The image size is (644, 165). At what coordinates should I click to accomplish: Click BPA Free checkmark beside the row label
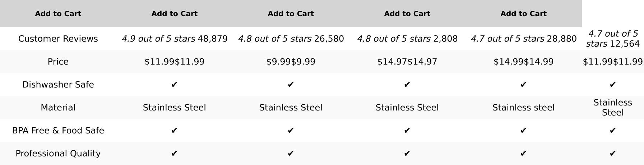(174, 131)
